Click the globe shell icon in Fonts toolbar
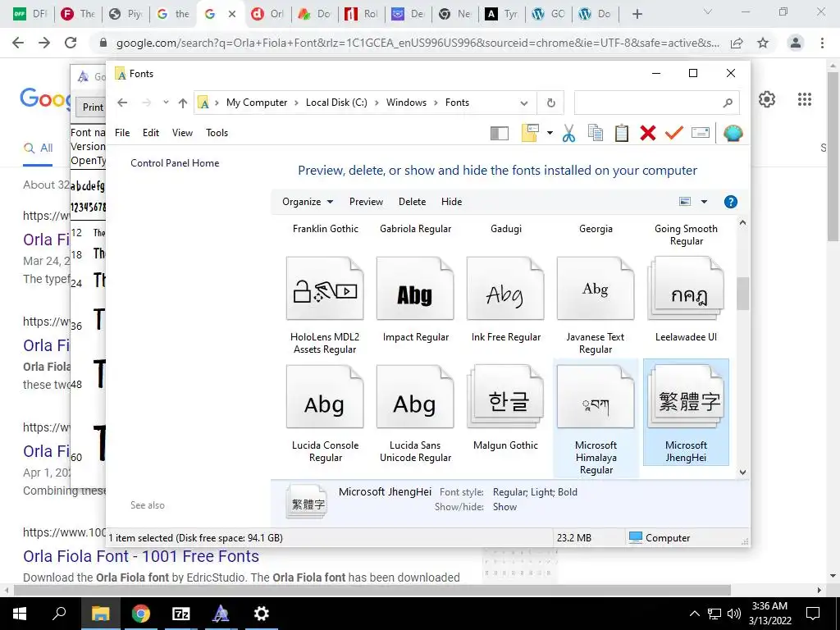 click(x=733, y=133)
